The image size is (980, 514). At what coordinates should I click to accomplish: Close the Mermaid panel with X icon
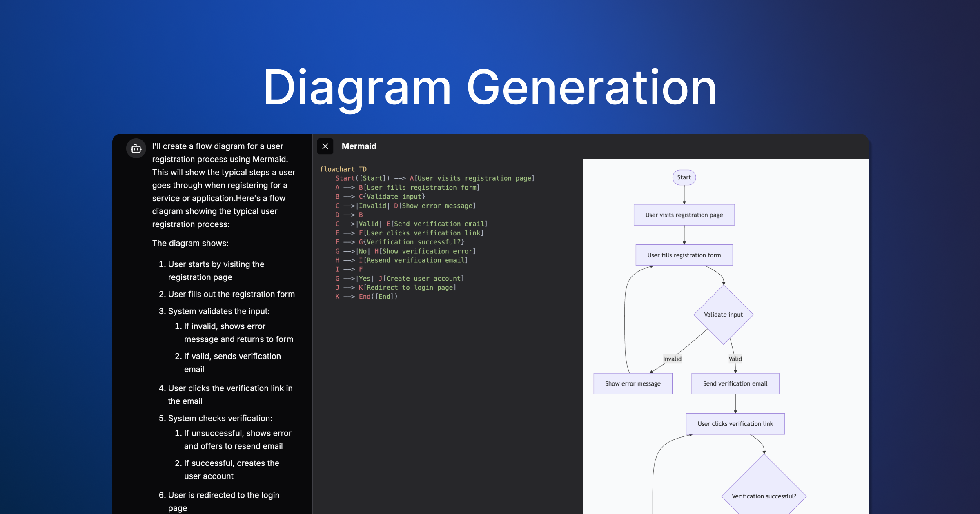pos(325,146)
